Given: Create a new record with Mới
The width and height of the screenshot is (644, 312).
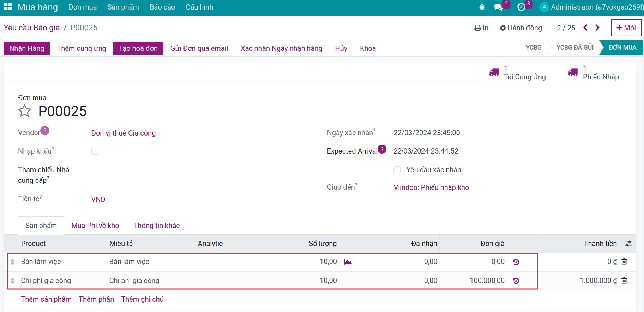Looking at the screenshot, I should (x=626, y=28).
